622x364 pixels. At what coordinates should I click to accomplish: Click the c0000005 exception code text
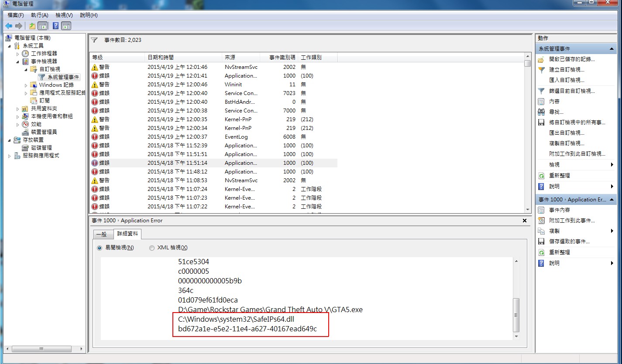coord(193,271)
